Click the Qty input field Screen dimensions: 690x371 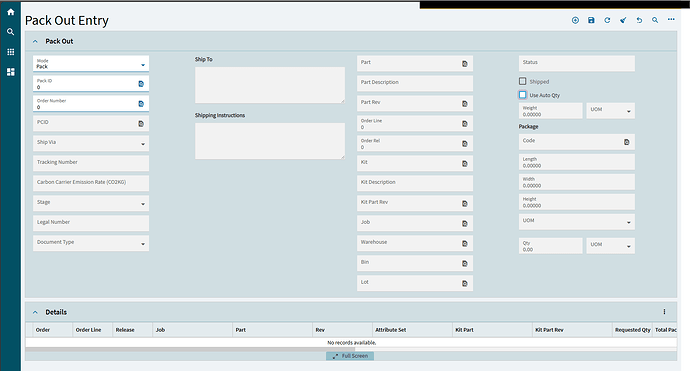(551, 246)
